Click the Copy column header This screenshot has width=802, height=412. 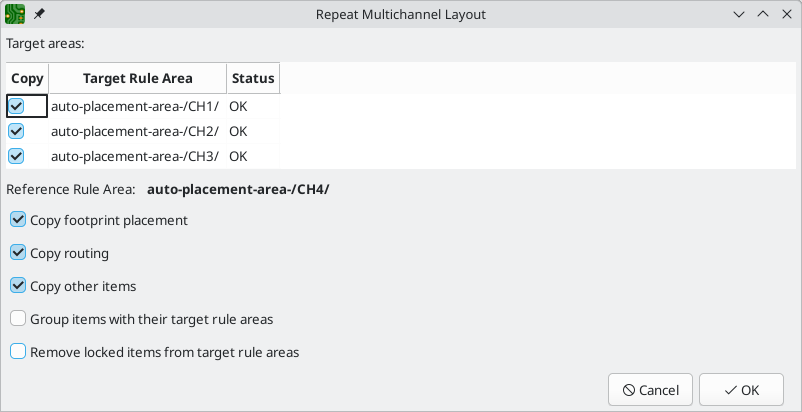coord(28,78)
